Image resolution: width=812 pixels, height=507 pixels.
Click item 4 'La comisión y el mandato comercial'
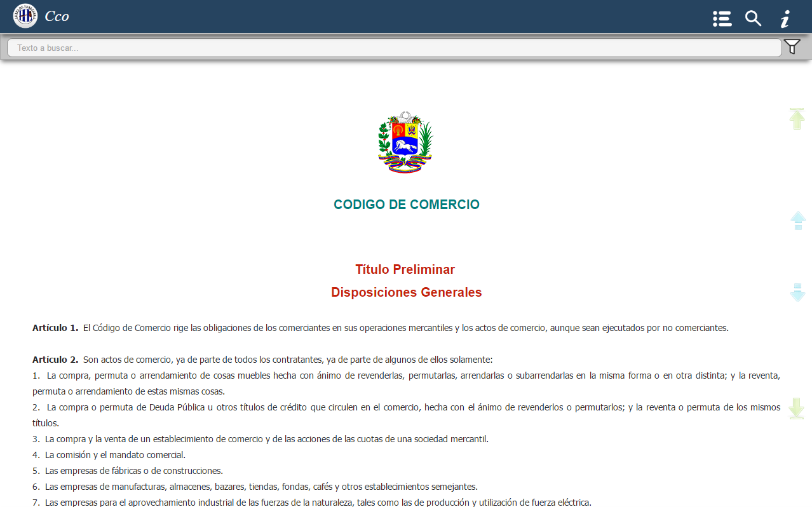pos(109,455)
